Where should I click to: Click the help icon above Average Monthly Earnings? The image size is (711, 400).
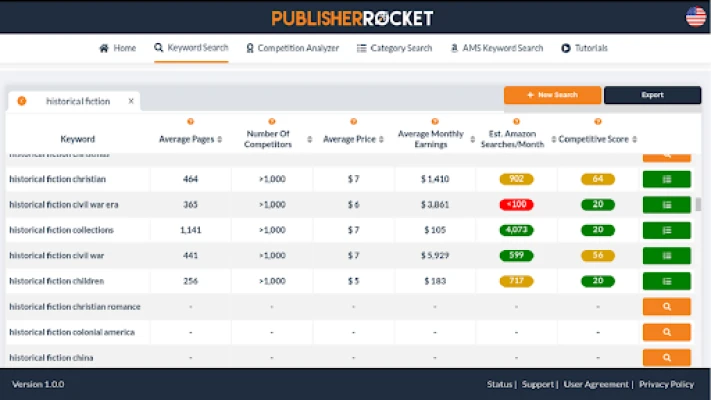coord(434,122)
